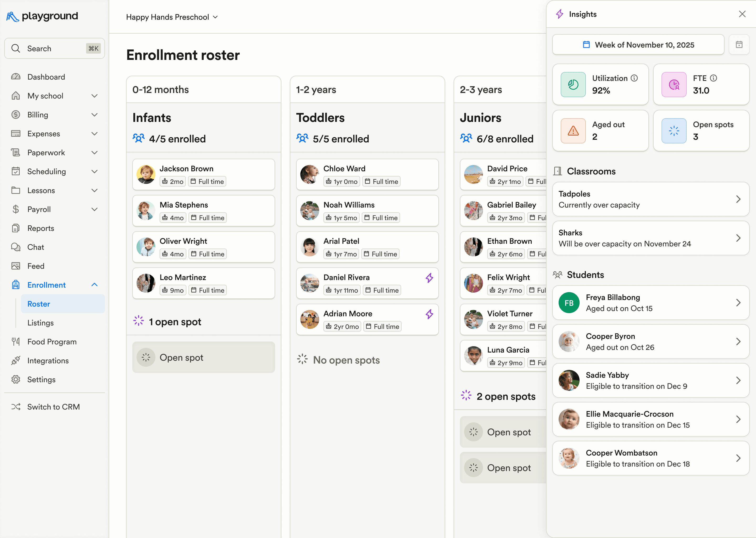This screenshot has height=538, width=756.
Task: Open the Listings page
Action: point(40,323)
